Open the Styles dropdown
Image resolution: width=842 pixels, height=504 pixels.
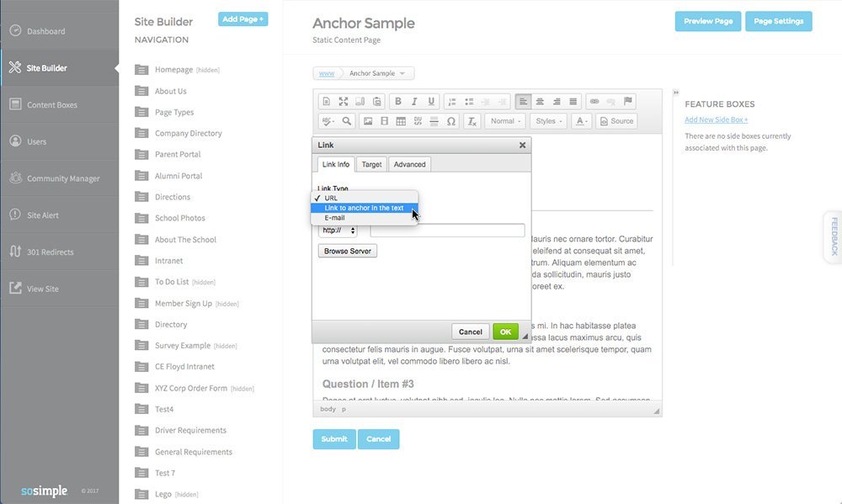[x=548, y=121]
